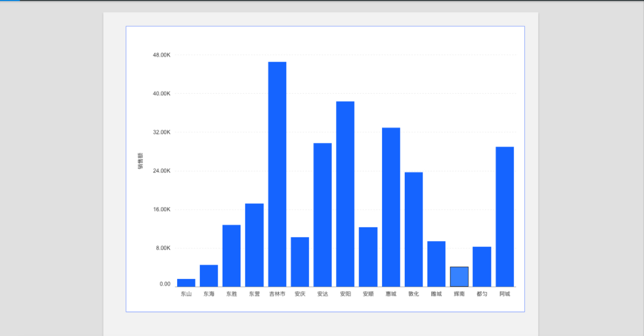644x336 pixels.
Task: Select the 东海 bar
Action: tap(209, 276)
